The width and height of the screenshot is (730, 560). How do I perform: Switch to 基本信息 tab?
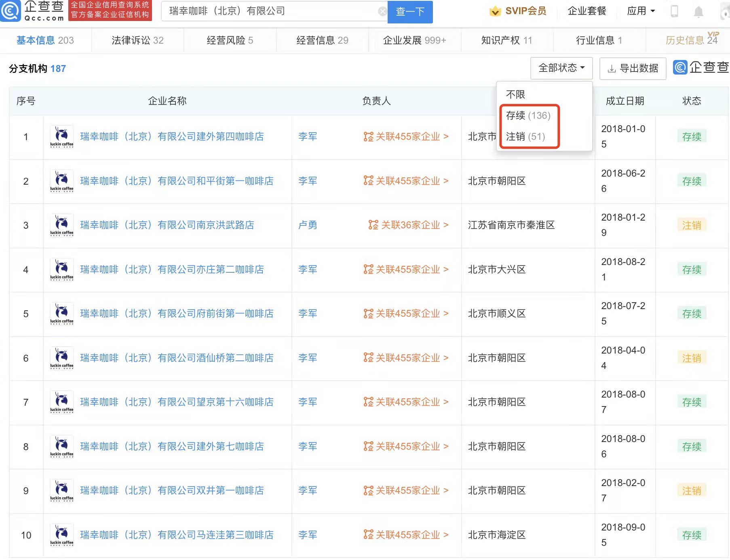tap(45, 40)
